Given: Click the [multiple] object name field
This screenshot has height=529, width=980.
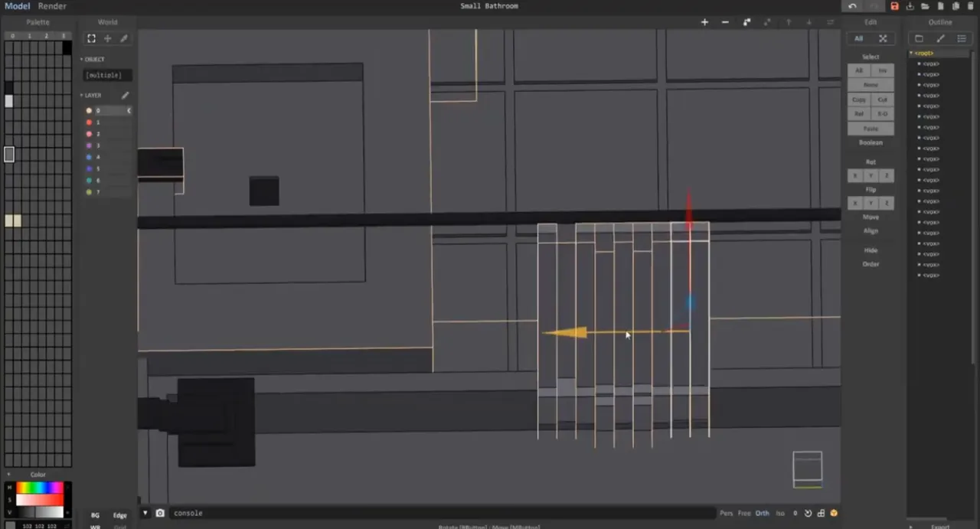Looking at the screenshot, I should click(x=107, y=75).
